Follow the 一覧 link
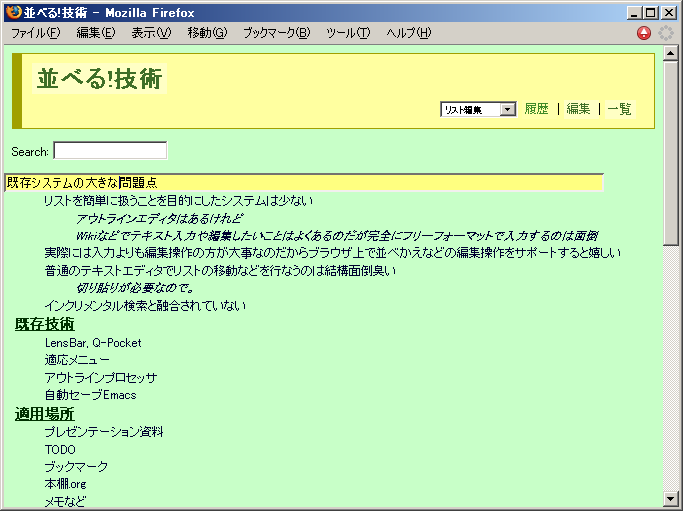683x511 pixels. (x=619, y=109)
